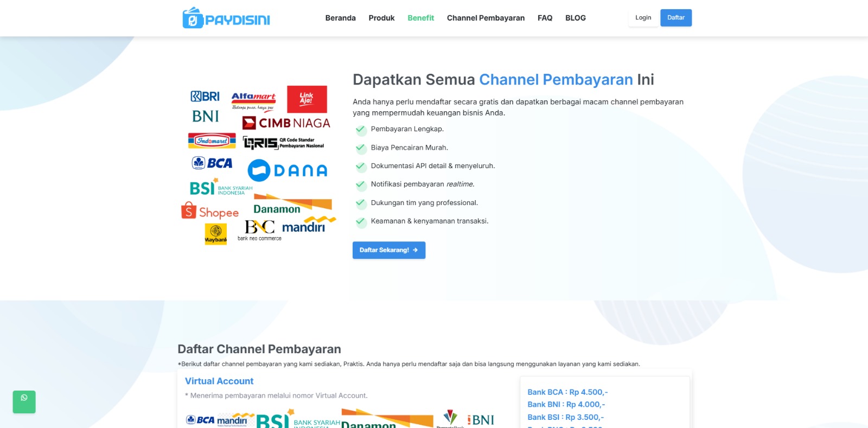
Task: Go to Channel Pembayaran in navigation
Action: point(486,18)
